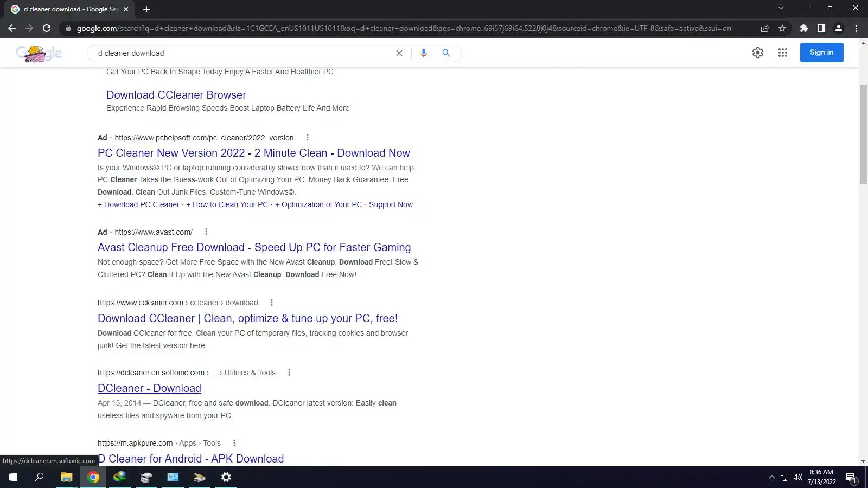Start a voice search with the microphone
This screenshot has width=868, height=488.
point(424,53)
